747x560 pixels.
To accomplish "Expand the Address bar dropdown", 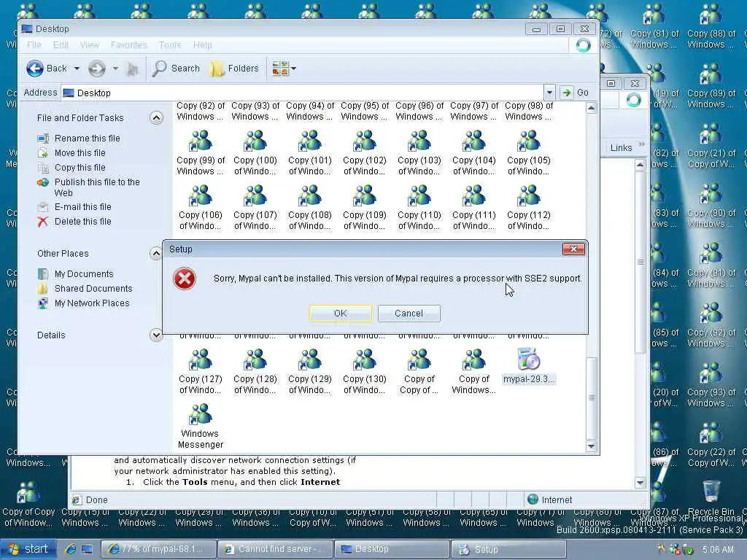I will (549, 93).
